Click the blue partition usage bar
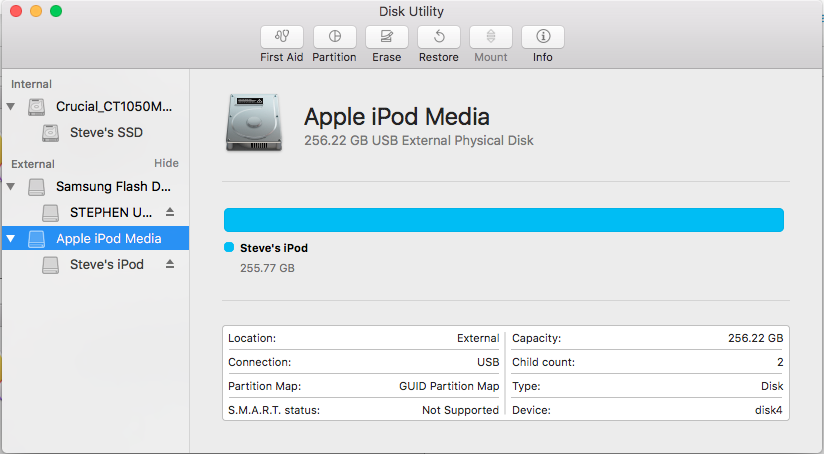 (x=503, y=220)
